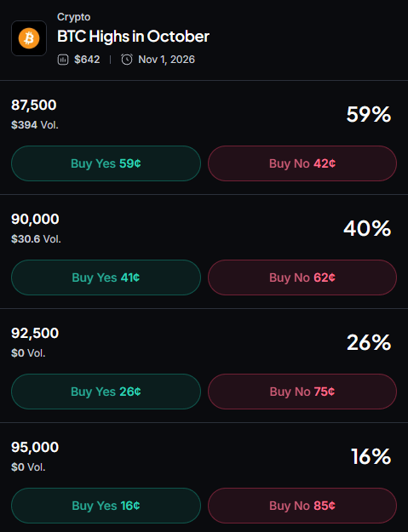
Task: Click the 40% probability value
Action: 367,228
